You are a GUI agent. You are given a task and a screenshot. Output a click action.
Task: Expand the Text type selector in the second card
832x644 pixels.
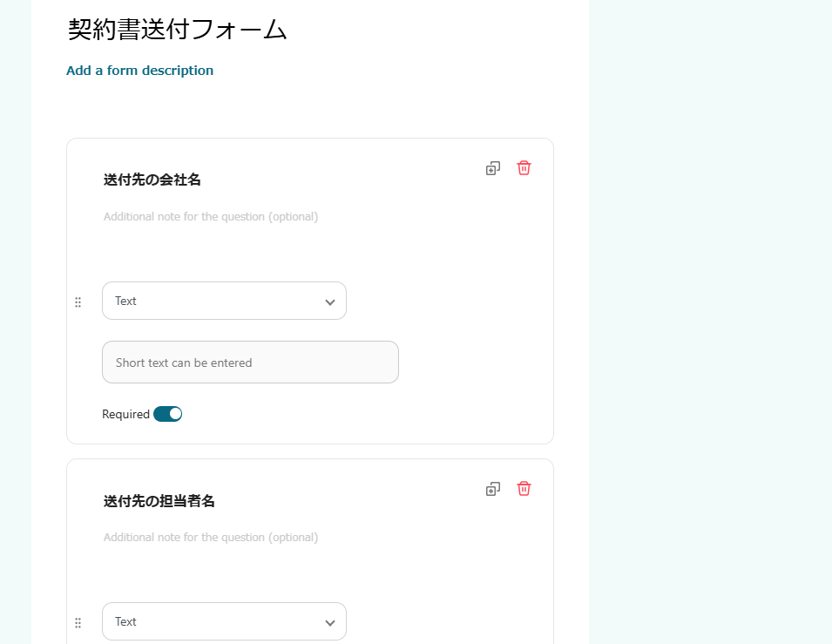(x=224, y=621)
